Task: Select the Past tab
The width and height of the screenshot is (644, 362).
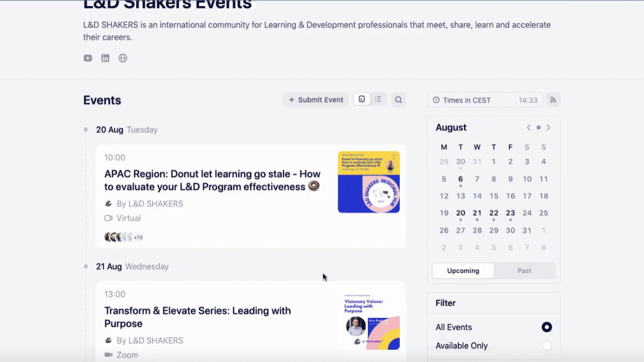Action: (524, 271)
